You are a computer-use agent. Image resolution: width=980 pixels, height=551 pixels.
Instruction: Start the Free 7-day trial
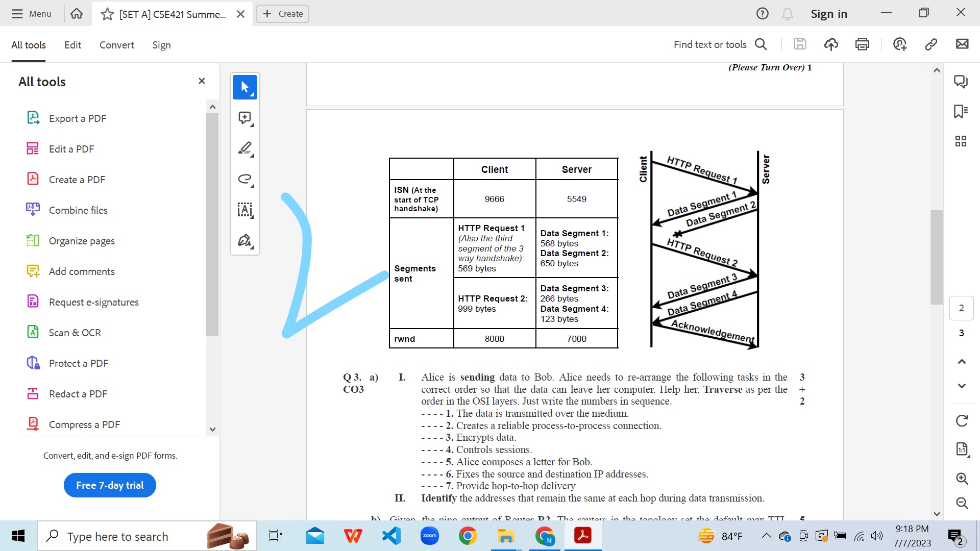[x=109, y=485]
